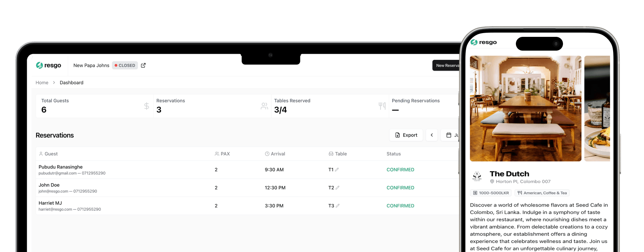
Task: Click CONFIRMED status for the 3:30 PM arrival
Action: point(400,206)
